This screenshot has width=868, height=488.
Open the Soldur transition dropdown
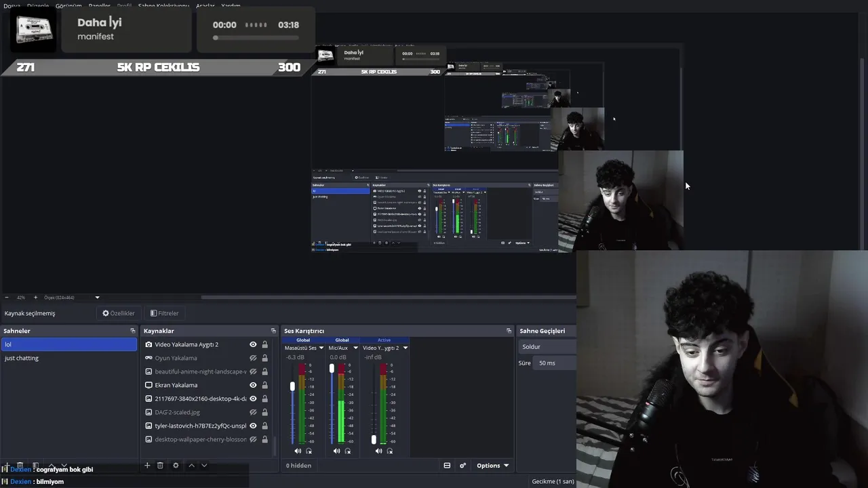[547, 346]
